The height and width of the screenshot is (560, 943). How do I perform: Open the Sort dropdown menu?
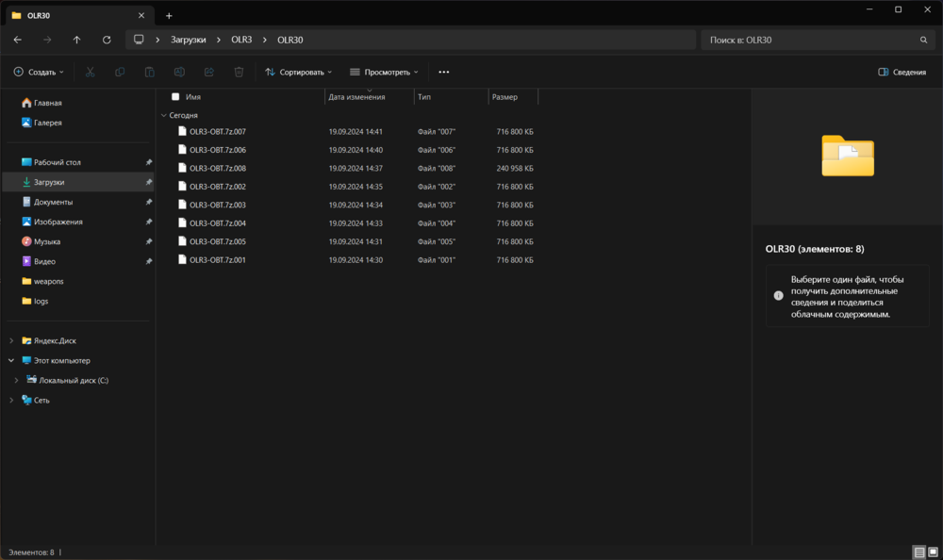click(x=298, y=72)
